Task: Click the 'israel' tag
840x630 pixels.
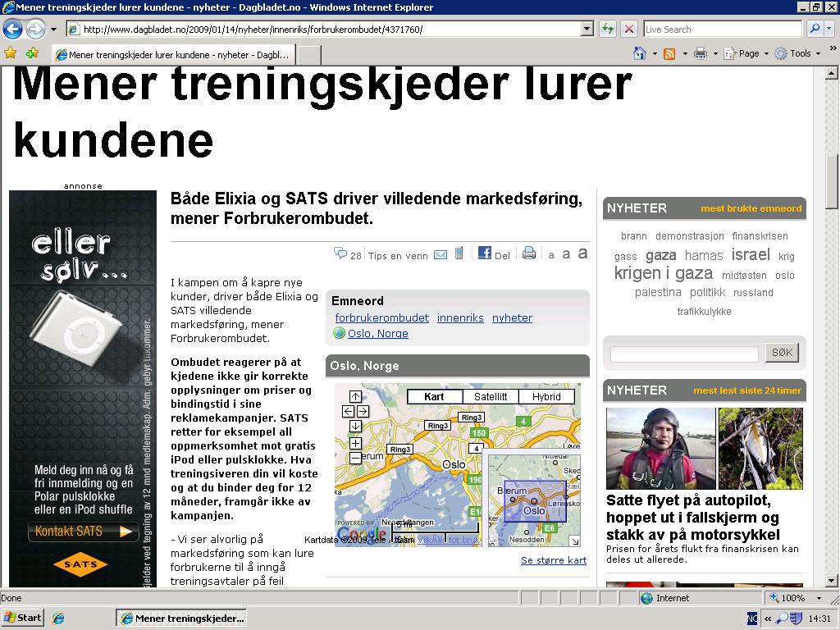Action: 751,254
